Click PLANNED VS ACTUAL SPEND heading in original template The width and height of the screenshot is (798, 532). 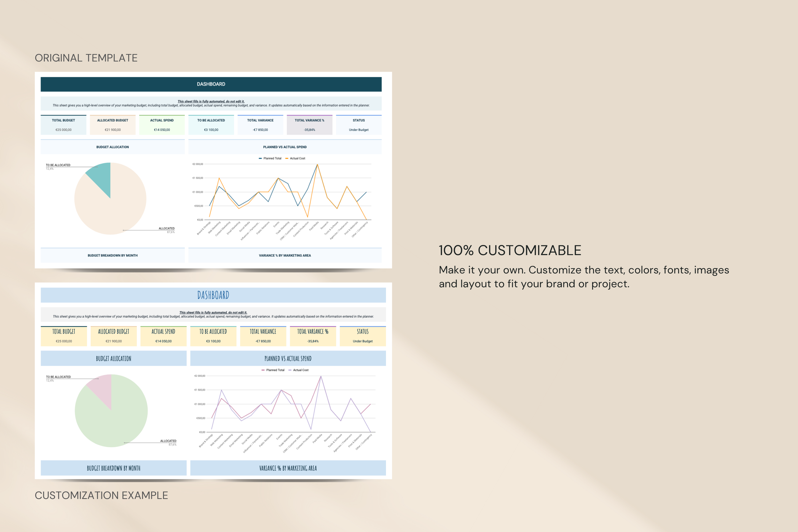[285, 147]
